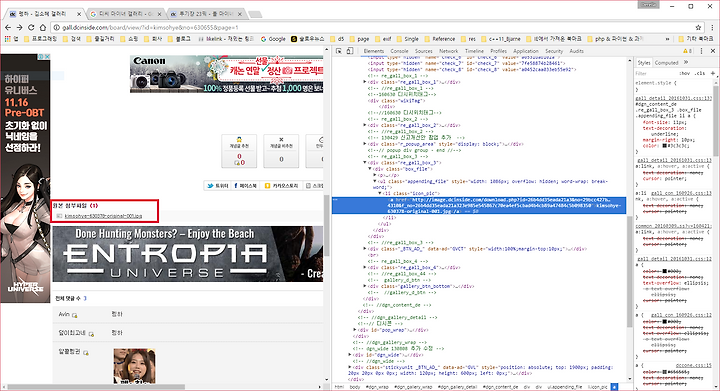Viewport: 720px width, 391px height.
Task: Collapse the re_gall_box_3 div node
Action: 365,162
